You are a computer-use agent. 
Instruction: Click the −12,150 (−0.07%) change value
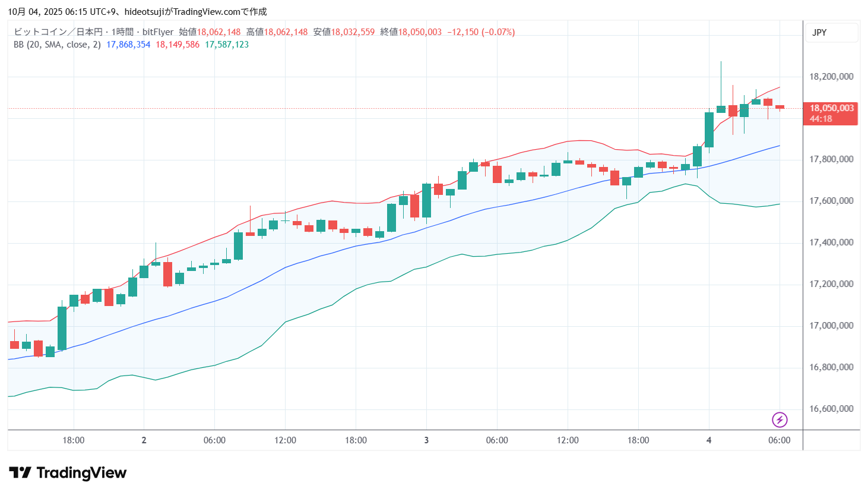[481, 32]
